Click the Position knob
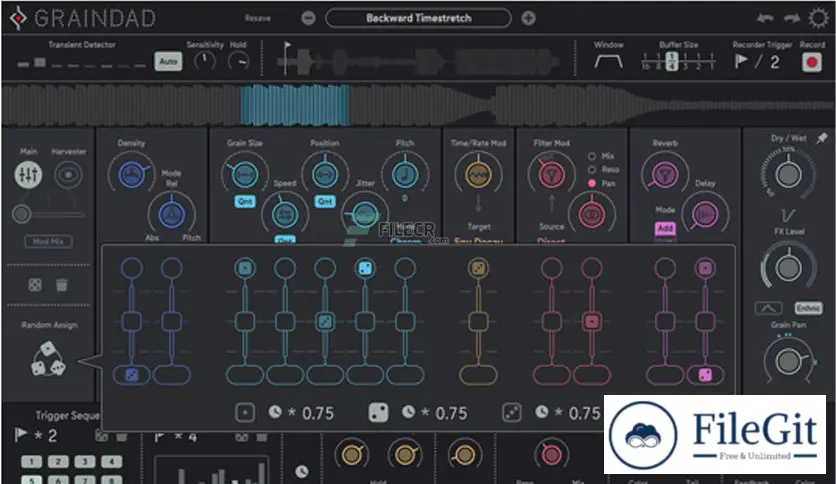836x484 pixels. [325, 174]
